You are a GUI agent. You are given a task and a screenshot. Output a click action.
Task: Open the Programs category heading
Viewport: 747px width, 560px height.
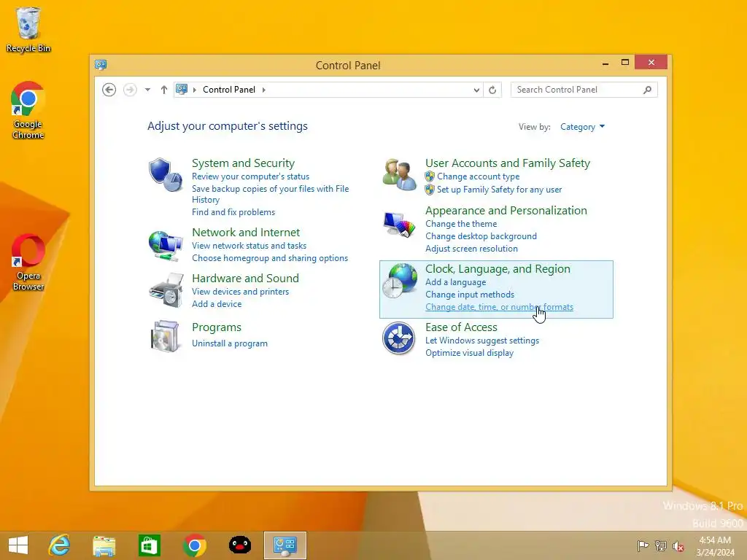[x=217, y=327]
